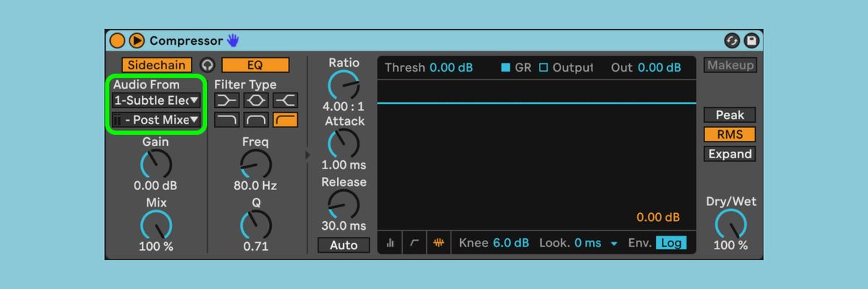This screenshot has width=868, height=289.
Task: Collapse the sidechain section triangle
Action: tap(308, 155)
